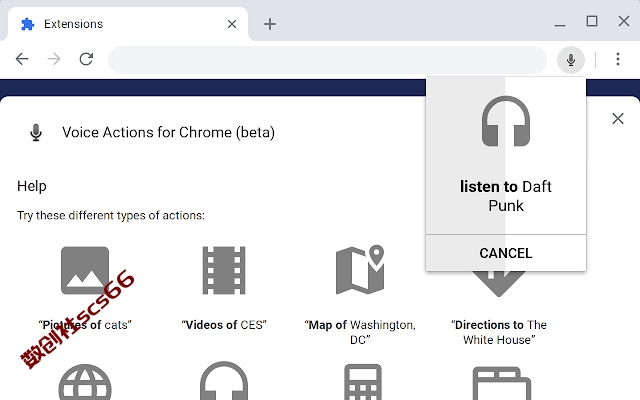Screen dimensions: 640x400
Task: Click the "listen to Daft Punk" text
Action: [506, 196]
